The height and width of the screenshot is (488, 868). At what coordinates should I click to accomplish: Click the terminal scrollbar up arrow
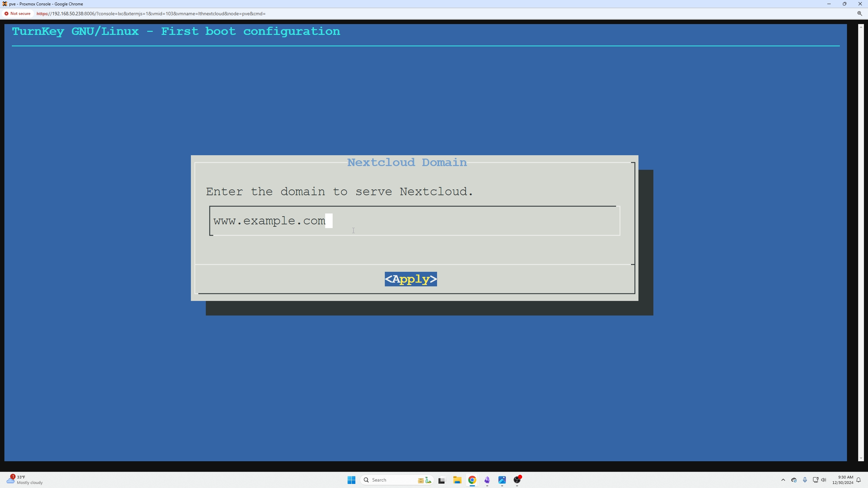click(x=861, y=27)
